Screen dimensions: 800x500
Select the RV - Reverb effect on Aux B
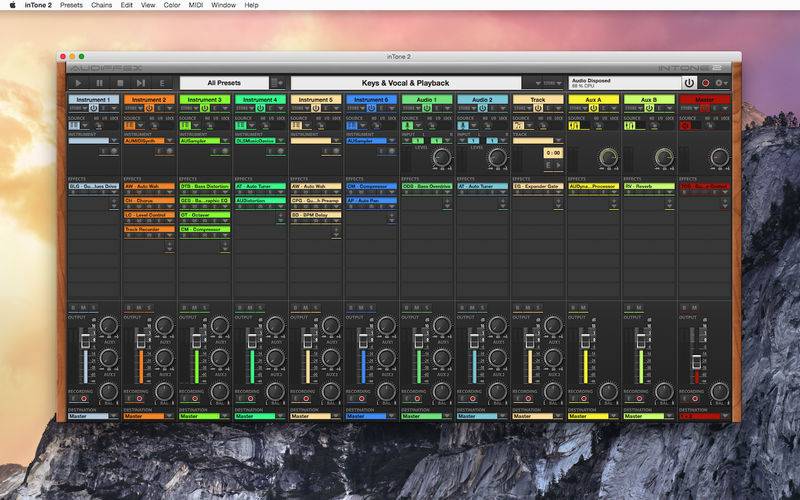[x=649, y=186]
